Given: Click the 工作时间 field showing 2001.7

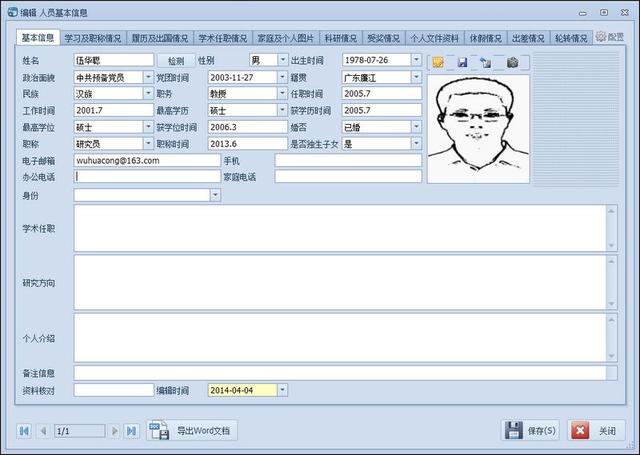Looking at the screenshot, I should (114, 110).
